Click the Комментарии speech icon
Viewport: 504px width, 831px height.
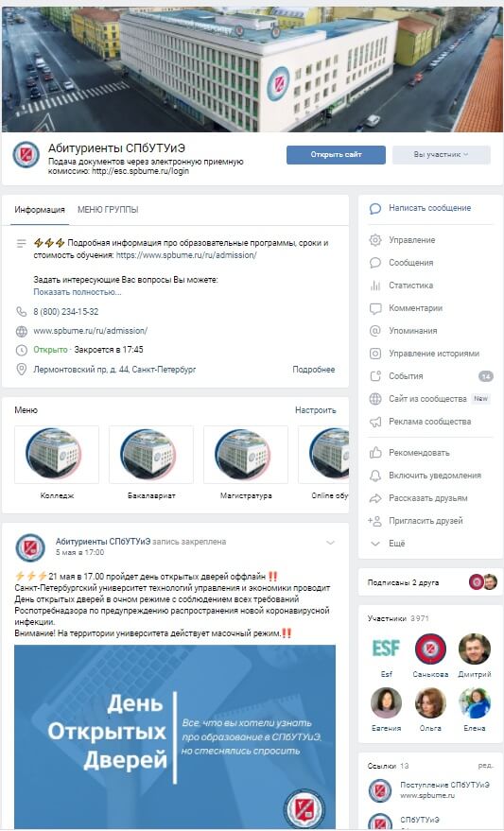[x=375, y=308]
